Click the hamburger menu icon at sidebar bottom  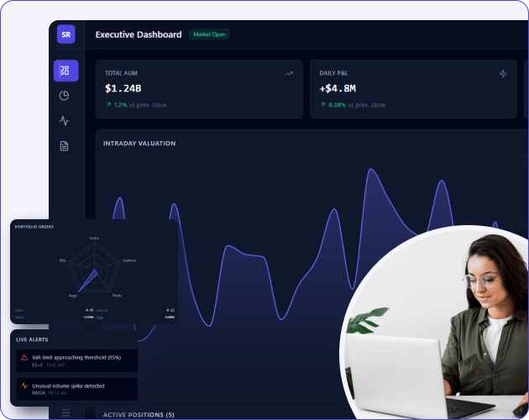[66, 412]
